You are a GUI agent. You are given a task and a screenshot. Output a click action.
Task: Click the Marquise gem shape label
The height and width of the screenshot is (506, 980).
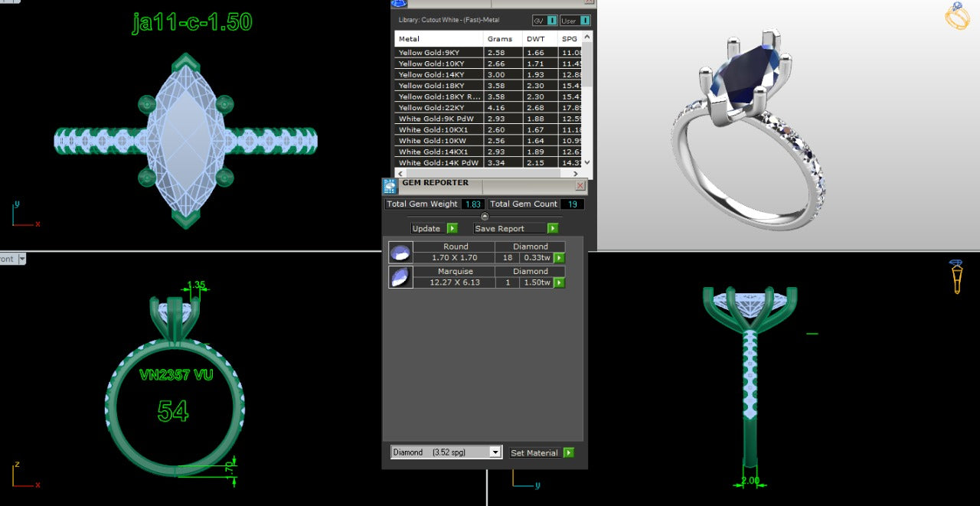click(456, 271)
